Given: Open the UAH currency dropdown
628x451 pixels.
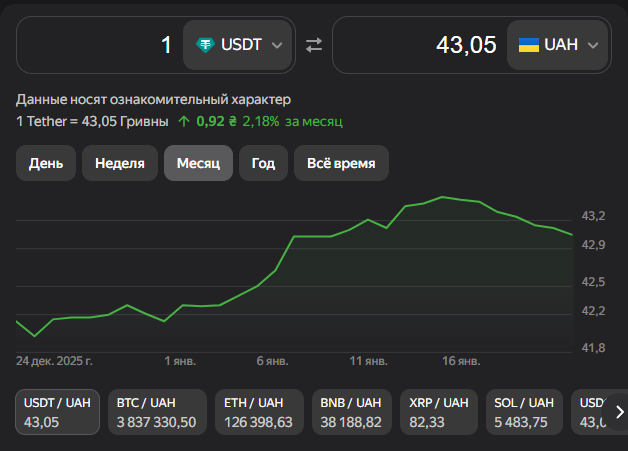Looking at the screenshot, I should 559,45.
